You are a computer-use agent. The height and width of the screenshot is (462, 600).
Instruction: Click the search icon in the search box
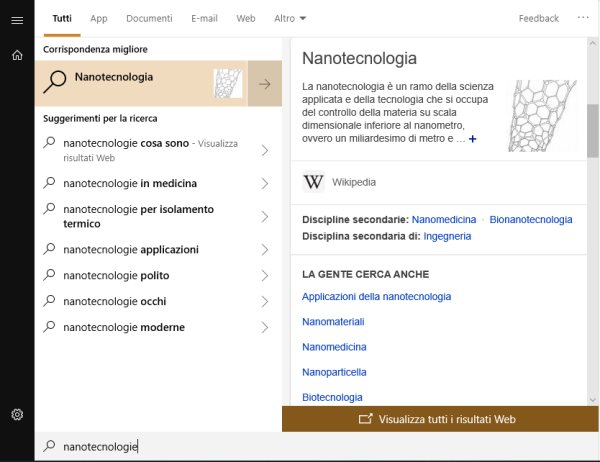pos(49,446)
